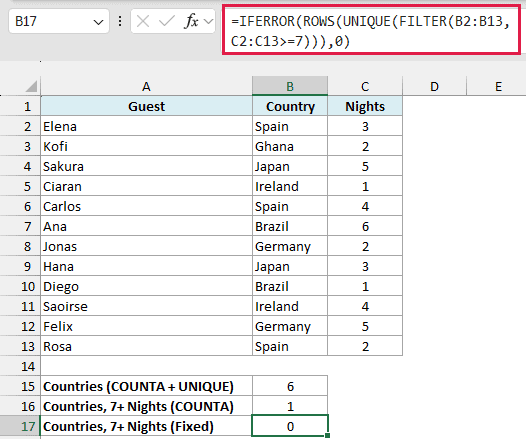The height and width of the screenshot is (439, 526).
Task: Click Nights value 5 for Felix
Action: (x=365, y=326)
